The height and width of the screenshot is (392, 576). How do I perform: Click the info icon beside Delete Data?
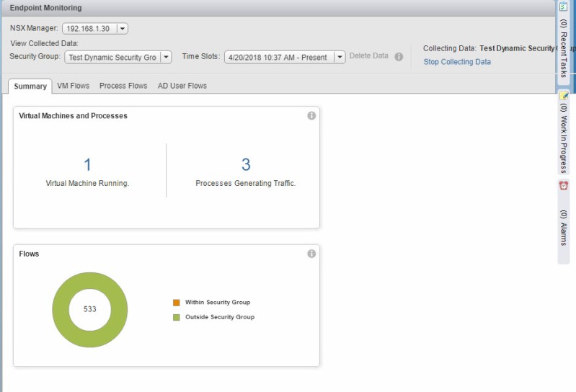(x=399, y=57)
